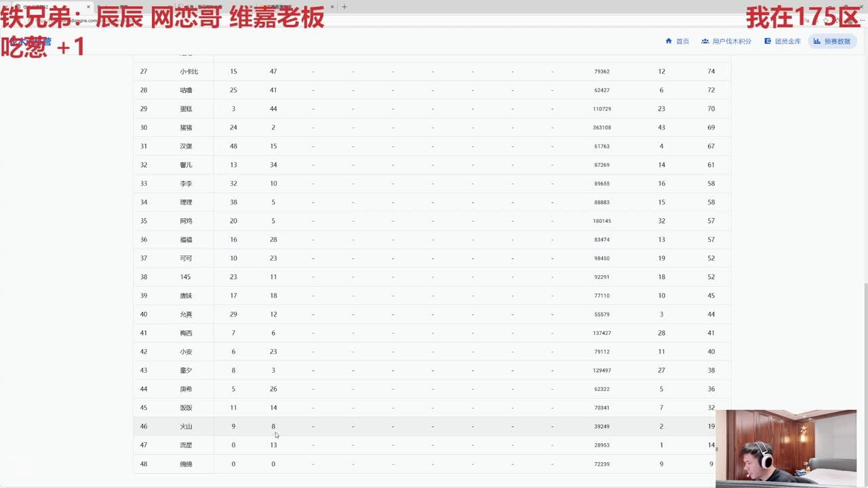Click the value 79112 in 小安's row
The height and width of the screenshot is (488, 868).
601,352
